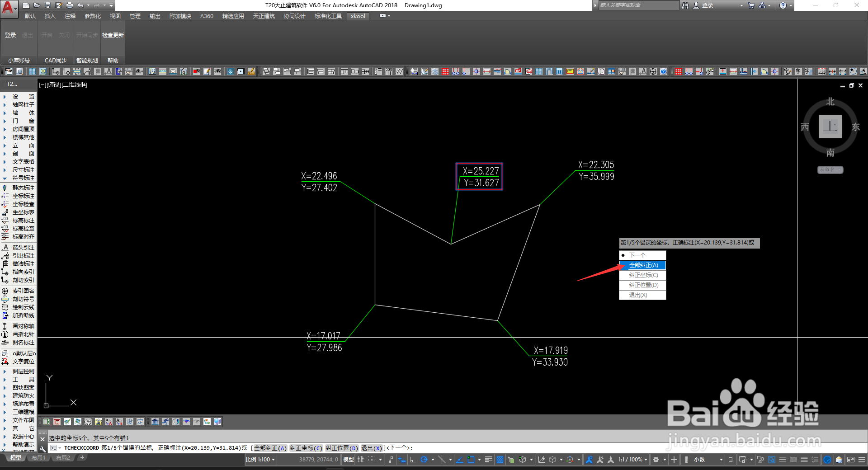Open the help question mark icon in title bar
The height and width of the screenshot is (470, 868).
pos(783,5)
